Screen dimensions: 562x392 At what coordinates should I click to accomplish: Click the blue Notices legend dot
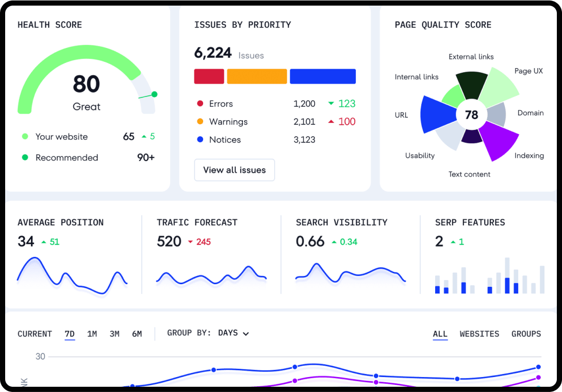click(x=201, y=140)
